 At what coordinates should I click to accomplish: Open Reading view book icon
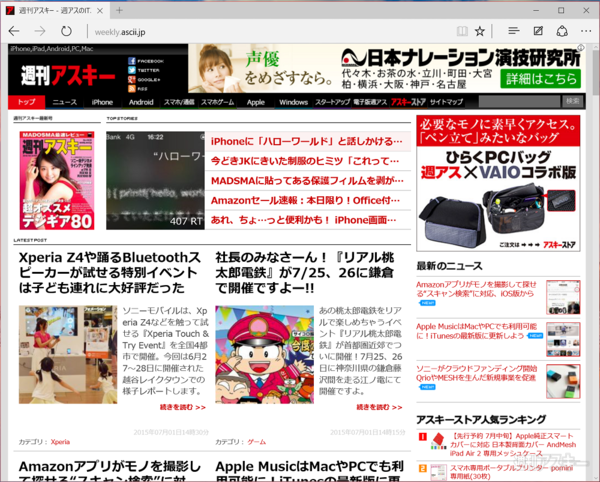coord(462,31)
